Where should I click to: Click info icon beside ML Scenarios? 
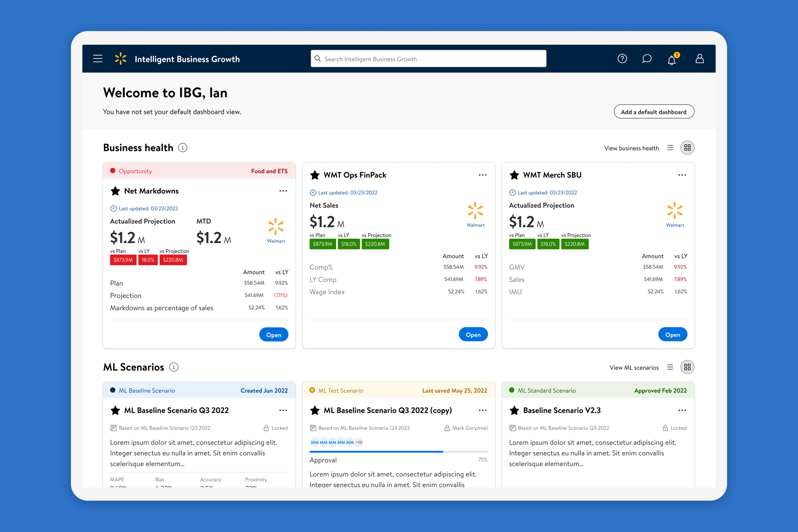(174, 367)
